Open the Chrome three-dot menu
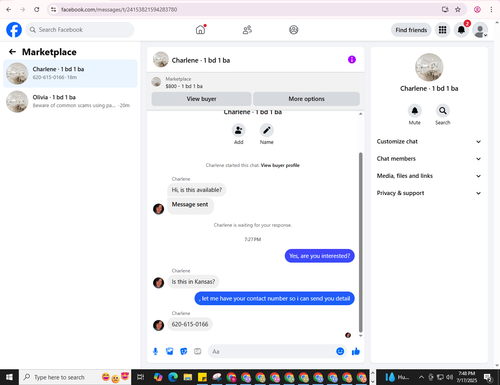The width and height of the screenshot is (500, 385). (x=491, y=9)
